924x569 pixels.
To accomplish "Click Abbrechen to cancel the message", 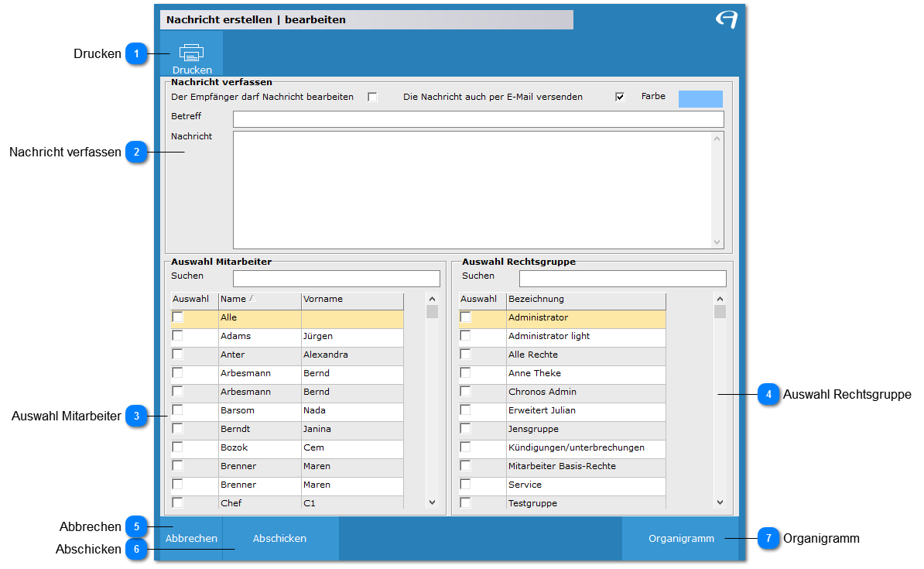I will tap(191, 538).
